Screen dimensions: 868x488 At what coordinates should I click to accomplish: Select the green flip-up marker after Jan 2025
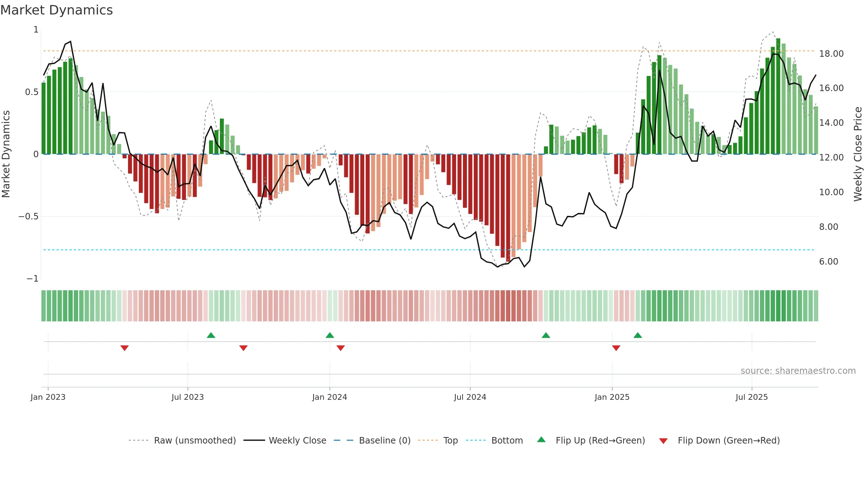(638, 335)
